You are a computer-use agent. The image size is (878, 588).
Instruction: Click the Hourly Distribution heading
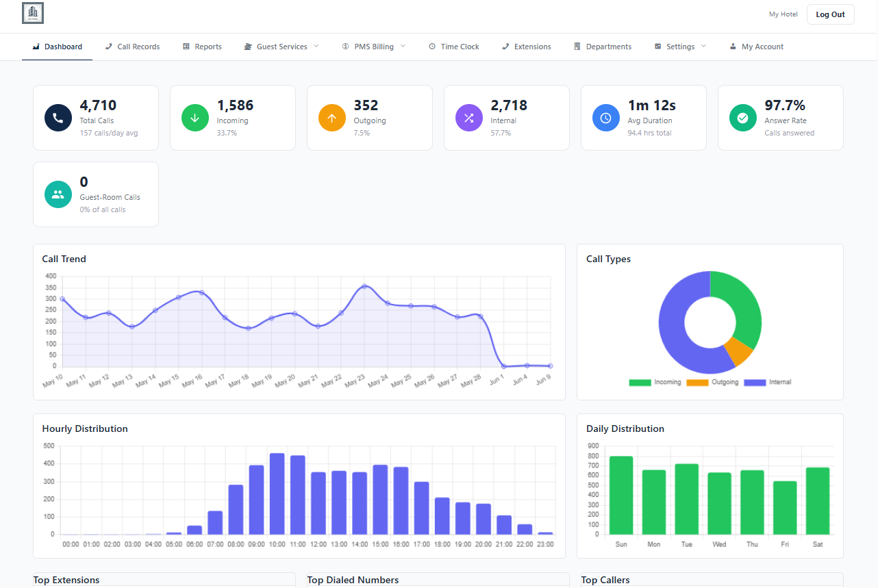point(85,429)
